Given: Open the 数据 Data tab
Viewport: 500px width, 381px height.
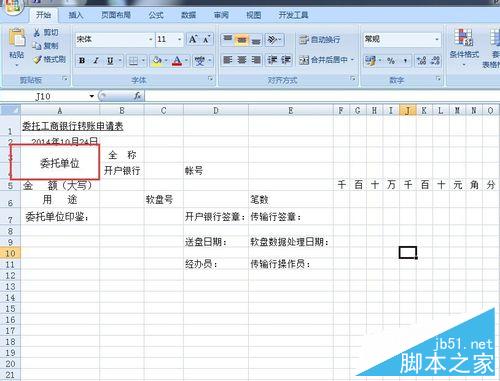Looking at the screenshot, I should pos(188,15).
